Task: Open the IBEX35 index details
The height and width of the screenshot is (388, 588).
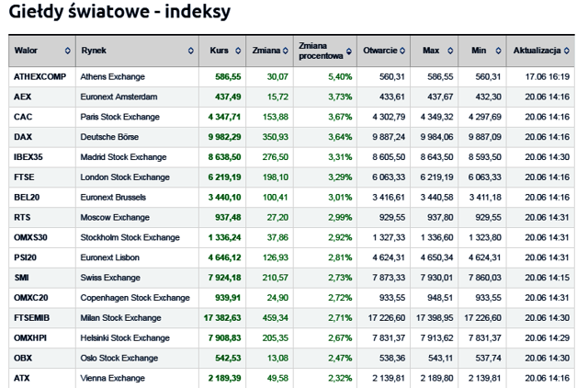Action: pyautogui.click(x=28, y=157)
